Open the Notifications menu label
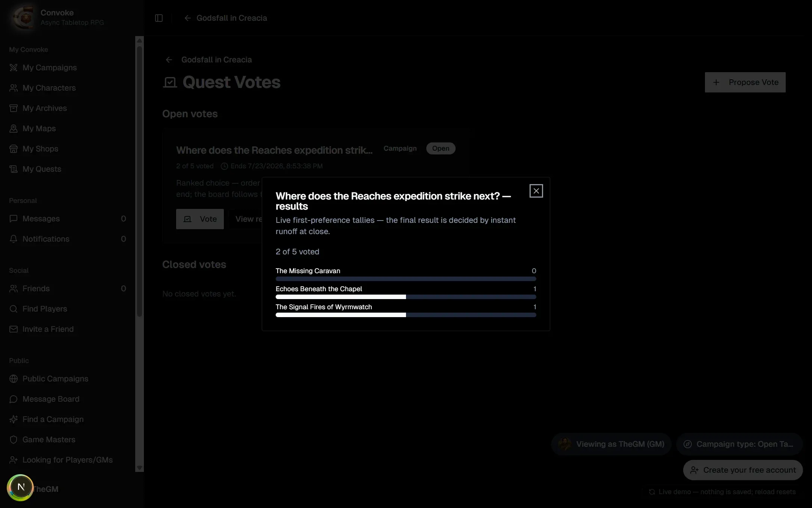Image resolution: width=812 pixels, height=508 pixels. tap(46, 239)
